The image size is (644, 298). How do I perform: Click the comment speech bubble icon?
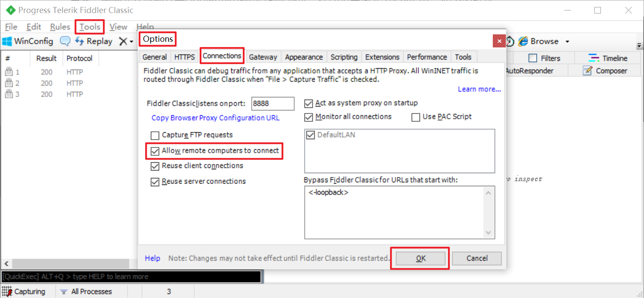[x=65, y=41]
